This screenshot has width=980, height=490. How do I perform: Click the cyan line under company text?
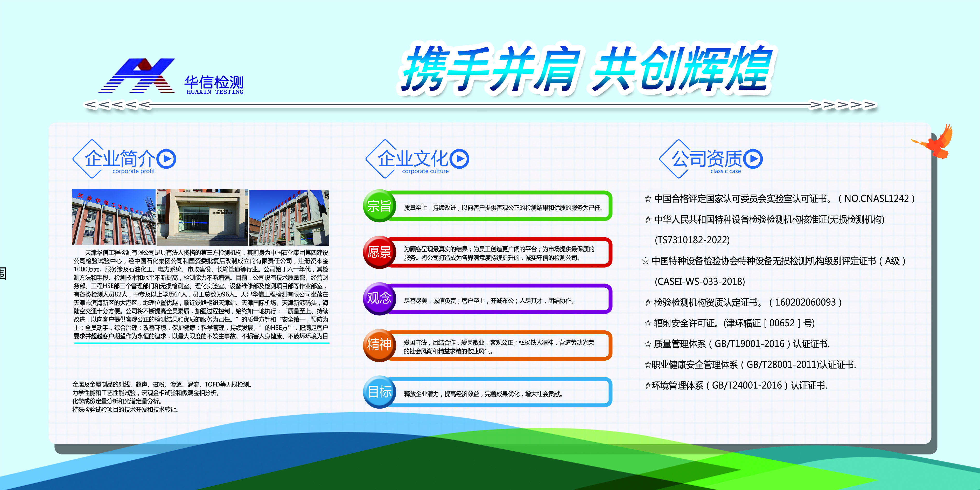(202, 343)
